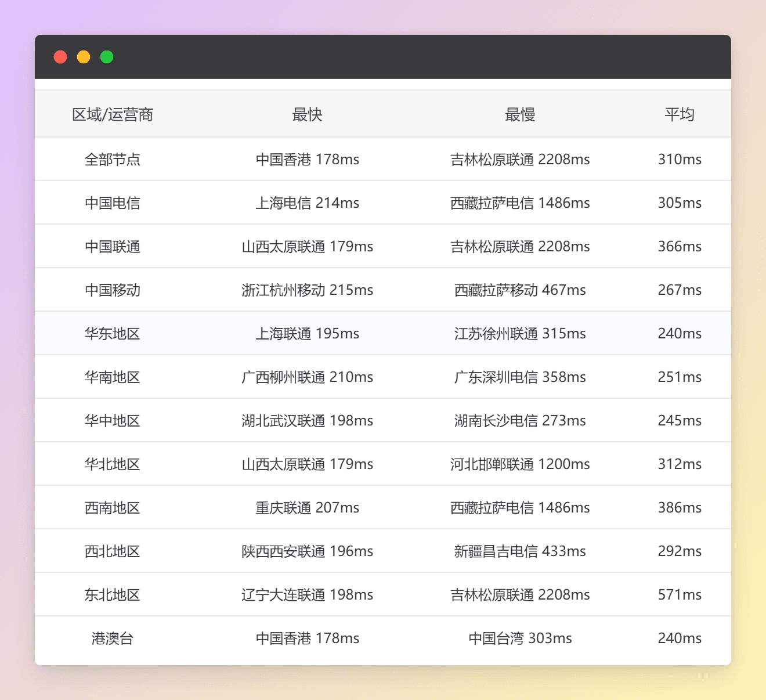
Task: Select the 西北地区 row label
Action: pos(113,551)
